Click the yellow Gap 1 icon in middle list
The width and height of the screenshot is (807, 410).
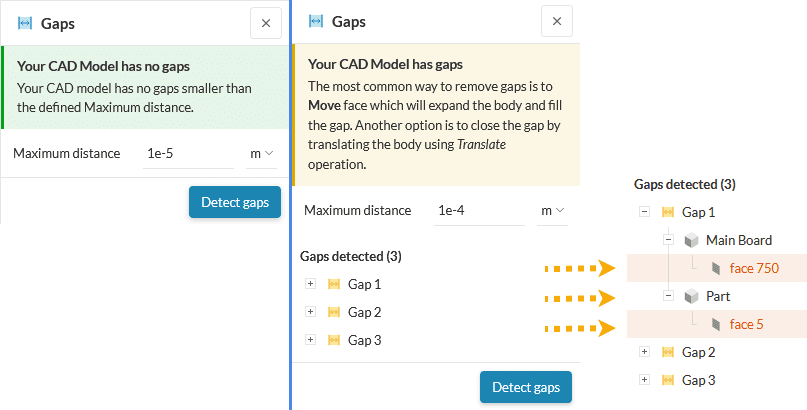pyautogui.click(x=333, y=284)
